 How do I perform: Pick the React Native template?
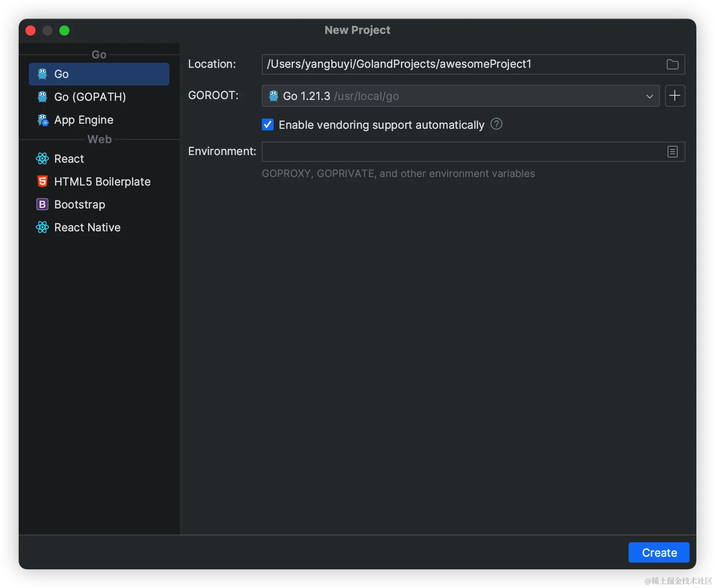click(99, 227)
